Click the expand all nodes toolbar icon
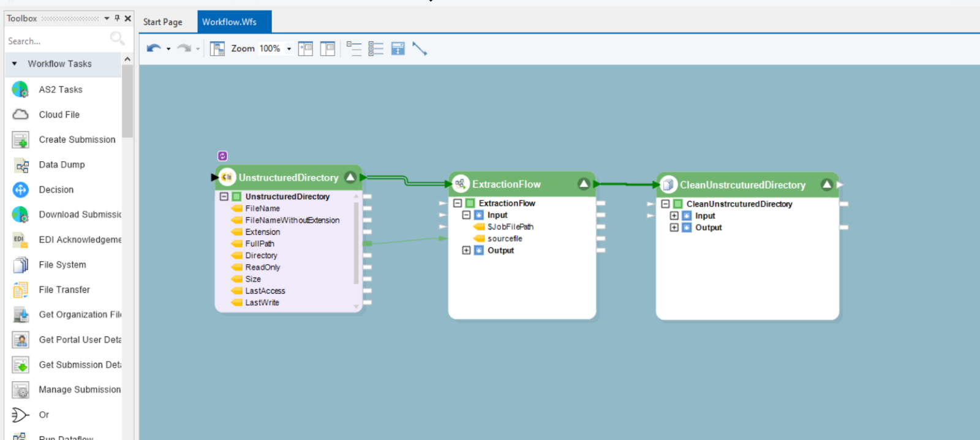Viewport: 980px width, 440px height. point(375,48)
